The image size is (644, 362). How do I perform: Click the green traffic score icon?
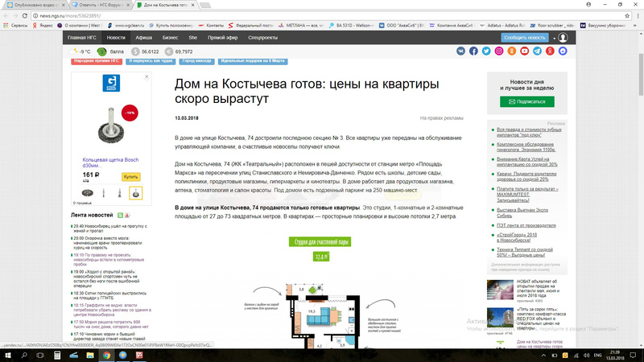pos(101,51)
